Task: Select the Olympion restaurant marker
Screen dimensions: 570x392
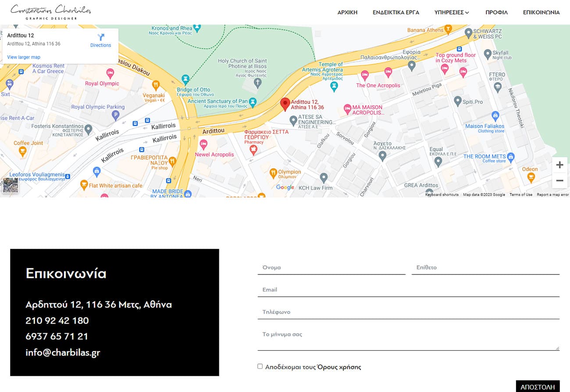Action: tap(273, 173)
